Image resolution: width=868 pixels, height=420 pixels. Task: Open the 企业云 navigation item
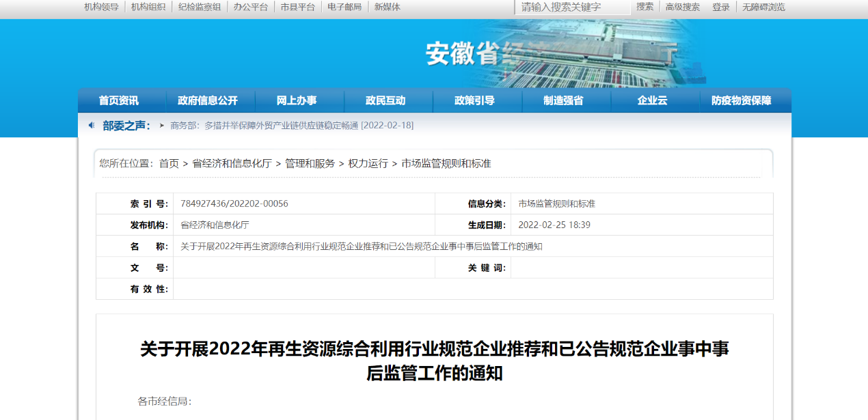pyautogui.click(x=652, y=100)
